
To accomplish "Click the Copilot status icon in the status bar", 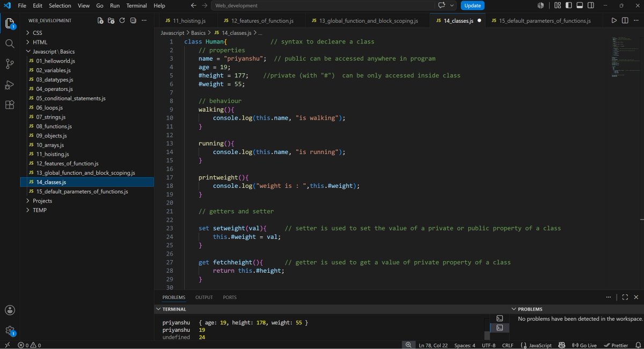I will pyautogui.click(x=562, y=345).
